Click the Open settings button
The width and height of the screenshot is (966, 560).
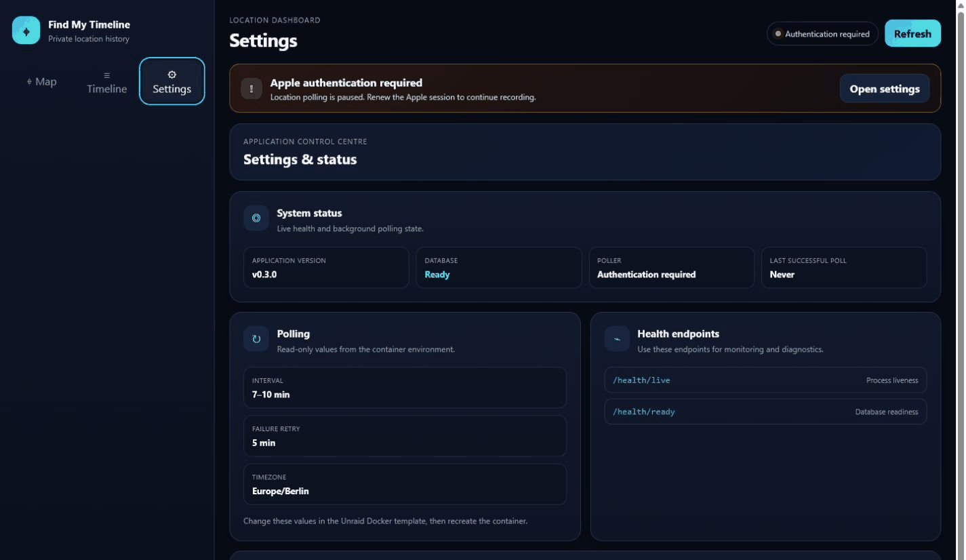coord(885,88)
